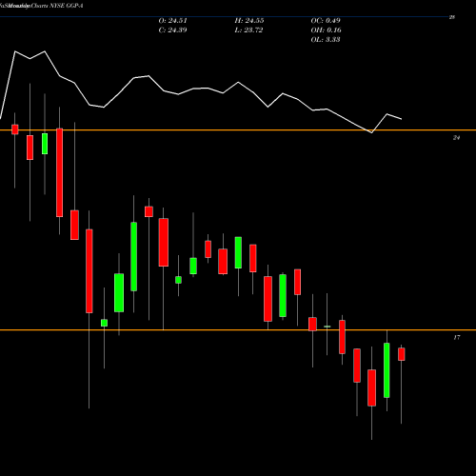The width and height of the screenshot is (476, 476).
Task: Click the open price 'O: 24.51'
Action: click(172, 21)
